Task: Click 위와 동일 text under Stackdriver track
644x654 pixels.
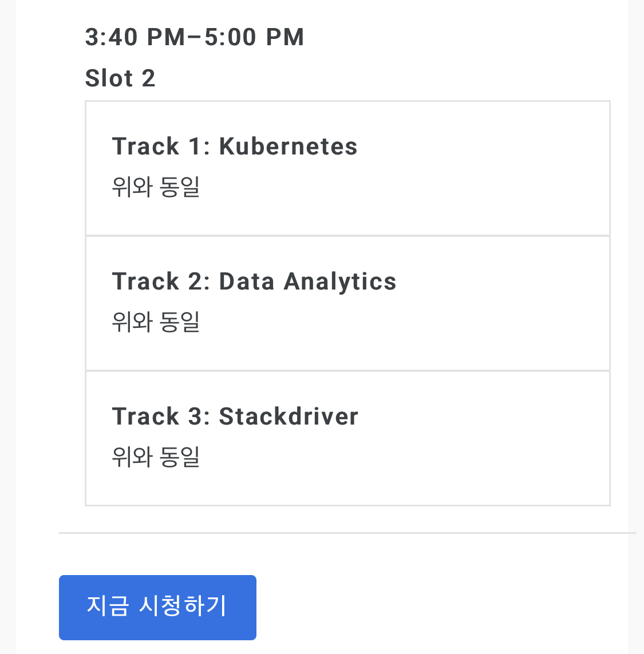Action: coord(156,457)
